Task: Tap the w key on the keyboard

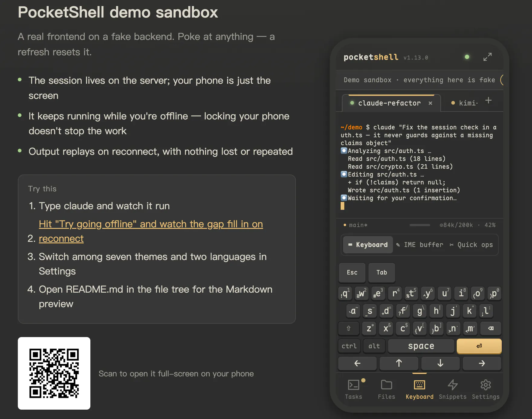Action: tap(362, 293)
